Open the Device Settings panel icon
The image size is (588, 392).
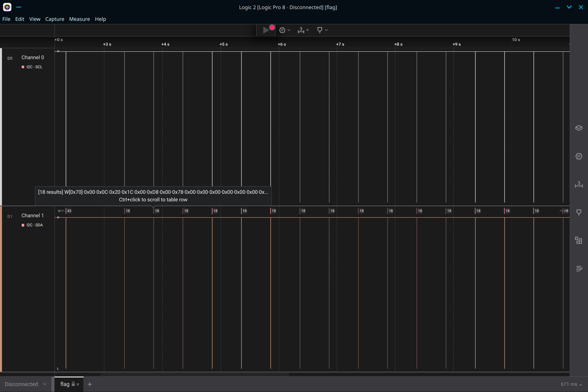(x=579, y=128)
